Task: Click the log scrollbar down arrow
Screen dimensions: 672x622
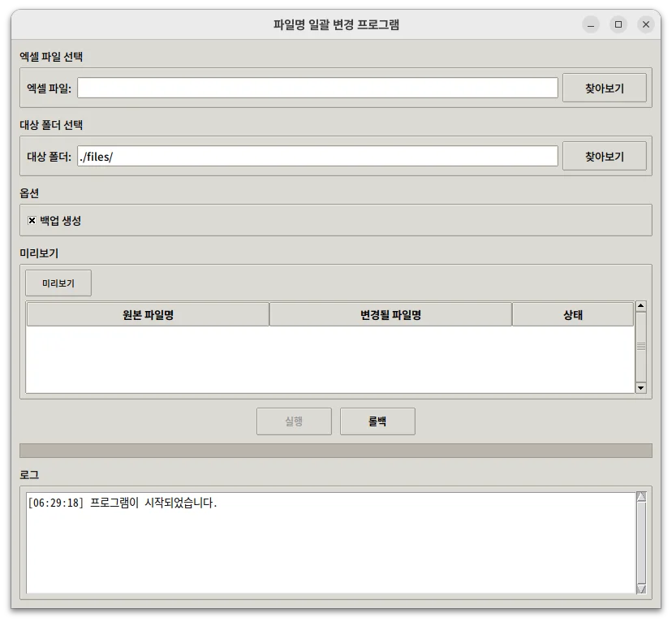Action: (x=641, y=590)
